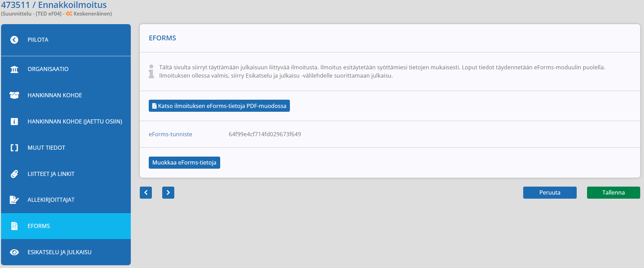The image size is (644, 268).
Task: Click the gears status icon beside Keskeneräinen
Action: point(69,14)
